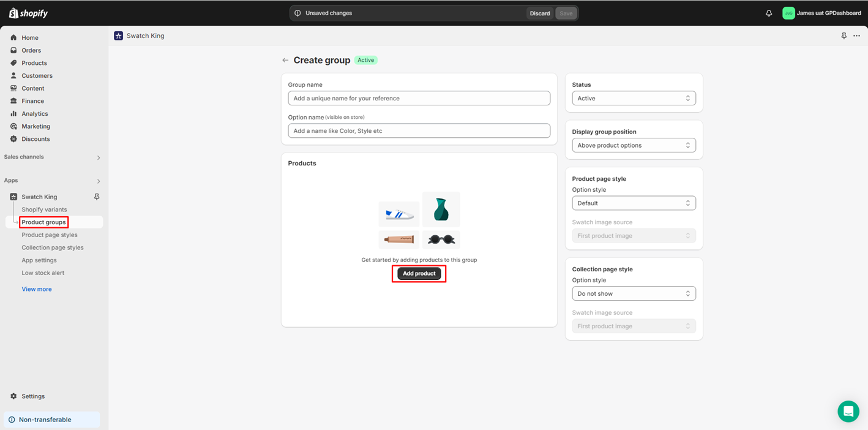Open the Finance section

click(32, 100)
